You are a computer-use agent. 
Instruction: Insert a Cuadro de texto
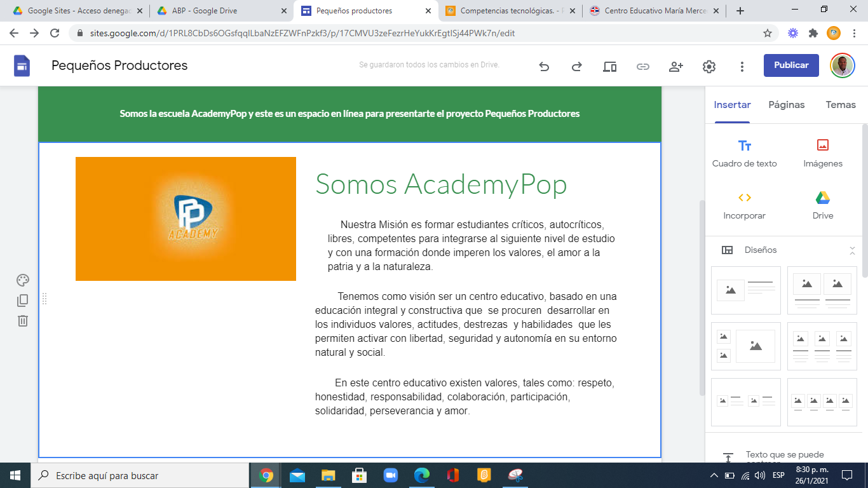coord(745,154)
